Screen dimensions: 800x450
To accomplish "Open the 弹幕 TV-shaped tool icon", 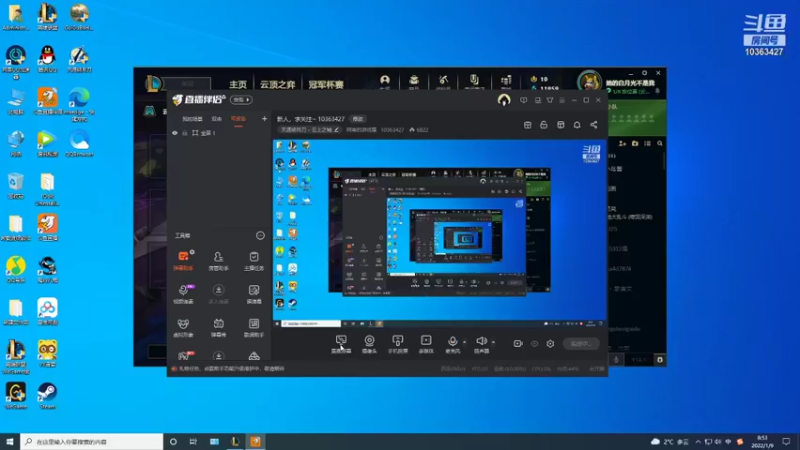I will tap(218, 328).
